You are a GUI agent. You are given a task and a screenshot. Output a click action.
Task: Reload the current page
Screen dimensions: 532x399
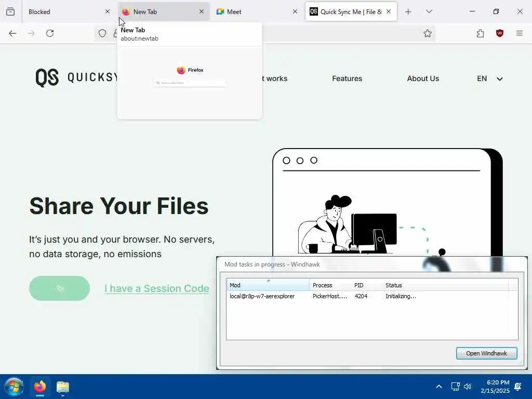tap(50, 33)
